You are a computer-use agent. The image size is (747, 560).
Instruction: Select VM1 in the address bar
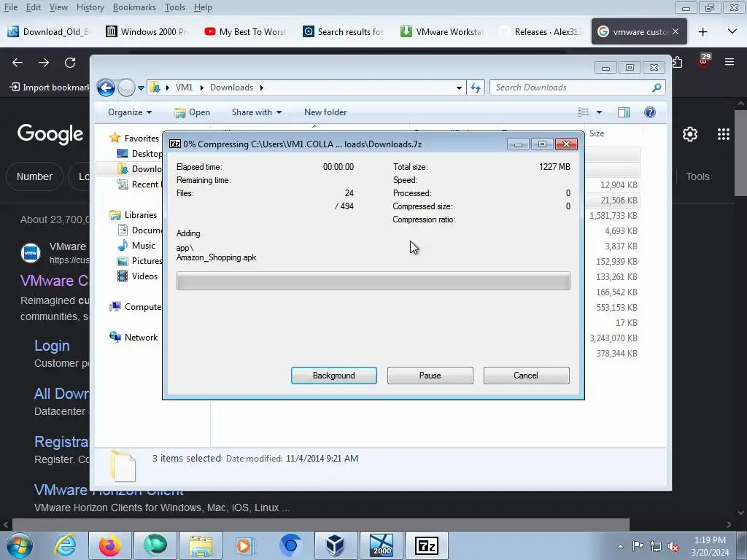184,87
